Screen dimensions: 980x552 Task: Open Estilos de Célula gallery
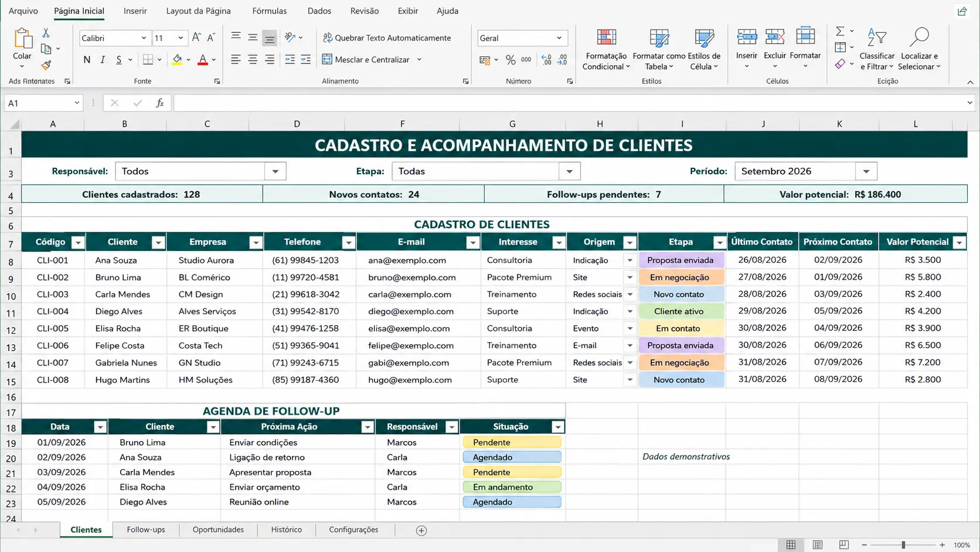click(704, 49)
